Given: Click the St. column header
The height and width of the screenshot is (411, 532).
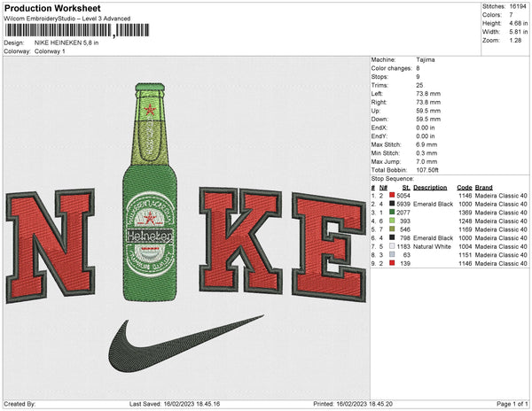Looking at the screenshot, I should point(406,188).
